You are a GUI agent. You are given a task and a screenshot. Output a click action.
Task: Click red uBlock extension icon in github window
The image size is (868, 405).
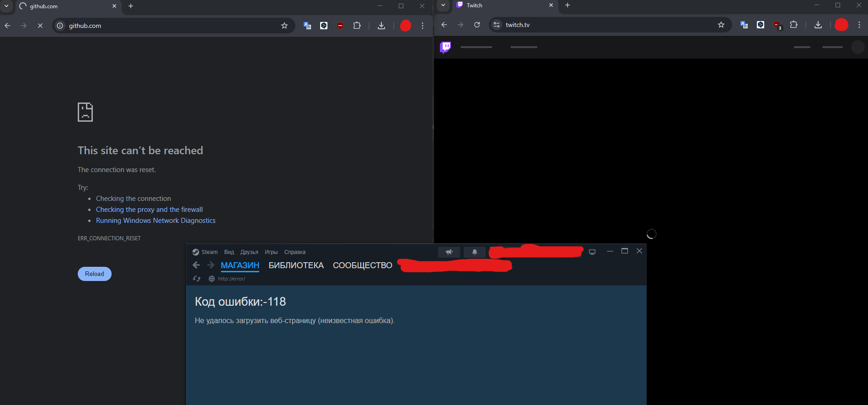coord(340,26)
